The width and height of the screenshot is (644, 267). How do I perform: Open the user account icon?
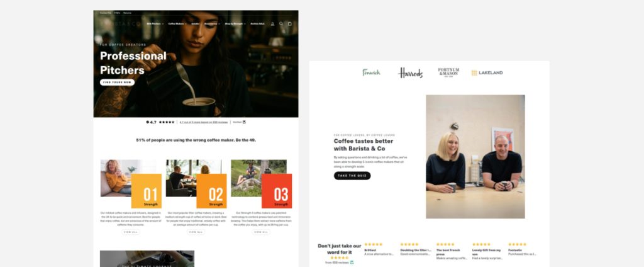pos(272,24)
